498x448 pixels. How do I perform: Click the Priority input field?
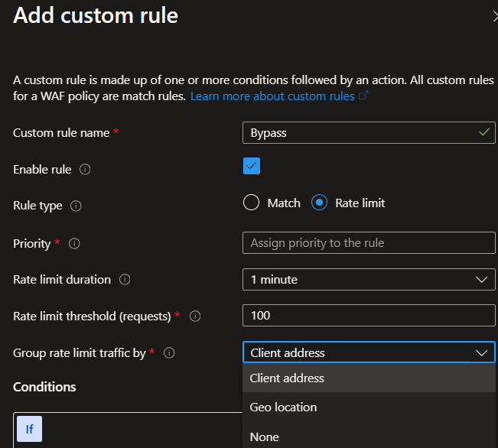[x=369, y=243]
